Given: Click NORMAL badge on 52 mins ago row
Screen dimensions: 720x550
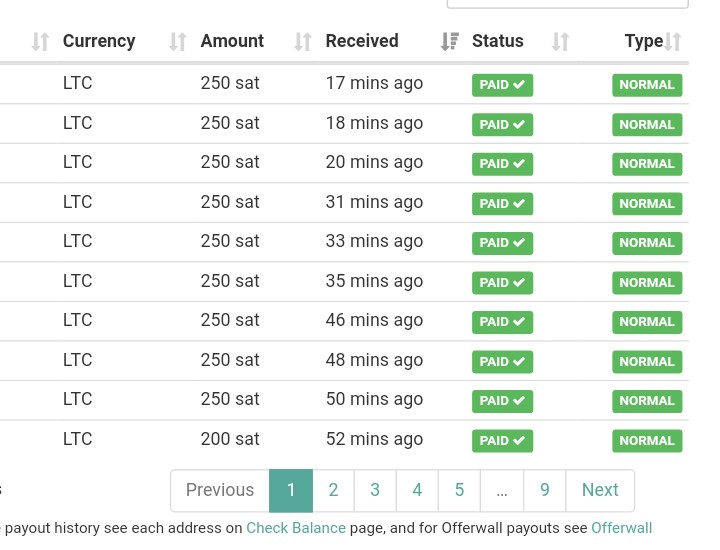Looking at the screenshot, I should (x=647, y=441).
